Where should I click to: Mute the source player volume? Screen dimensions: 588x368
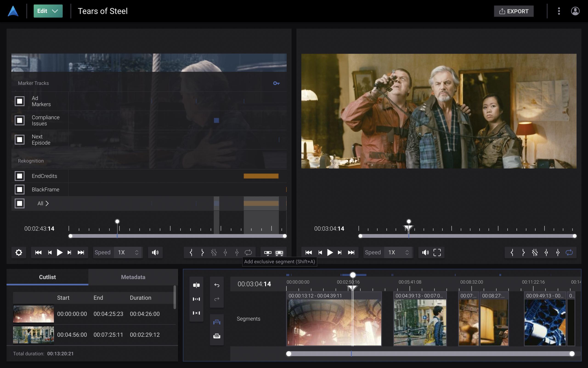tap(155, 252)
